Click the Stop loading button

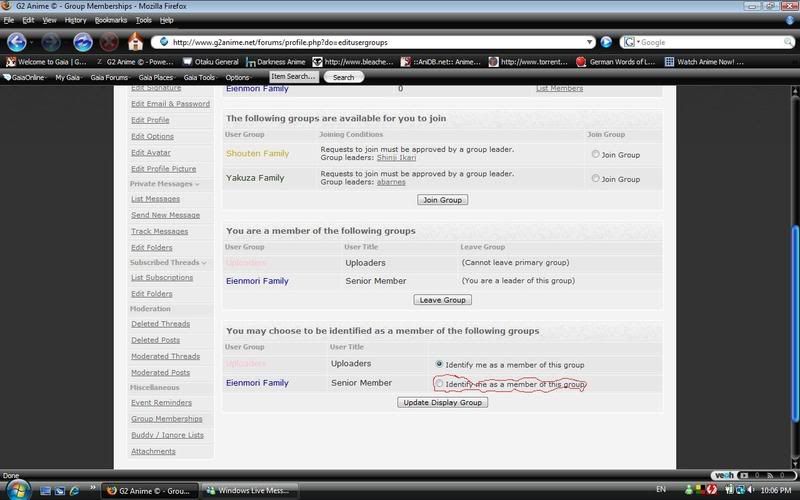coord(109,42)
